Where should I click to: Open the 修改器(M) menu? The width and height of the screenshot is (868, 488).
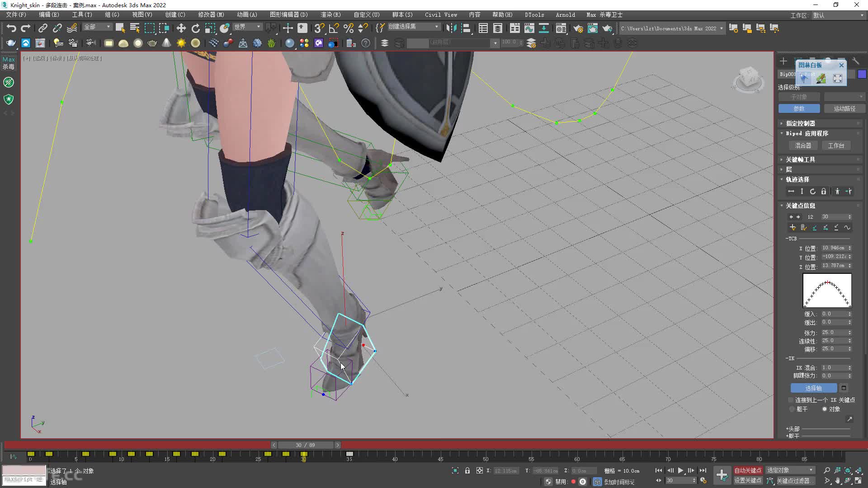pyautogui.click(x=211, y=15)
